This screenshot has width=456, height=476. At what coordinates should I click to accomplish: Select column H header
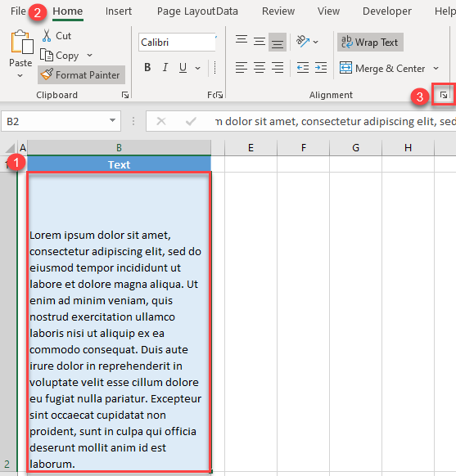(408, 148)
